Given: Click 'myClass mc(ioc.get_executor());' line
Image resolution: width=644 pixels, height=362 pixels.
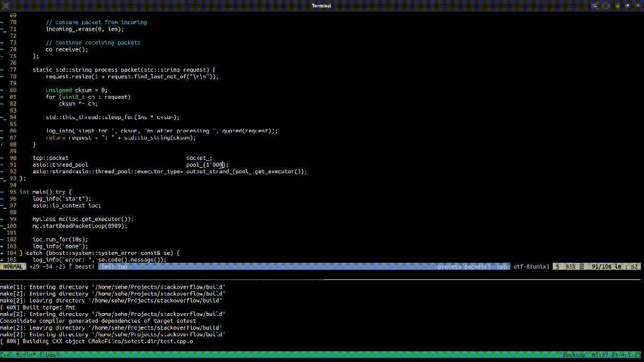Looking at the screenshot, I should pyautogui.click(x=83, y=219).
